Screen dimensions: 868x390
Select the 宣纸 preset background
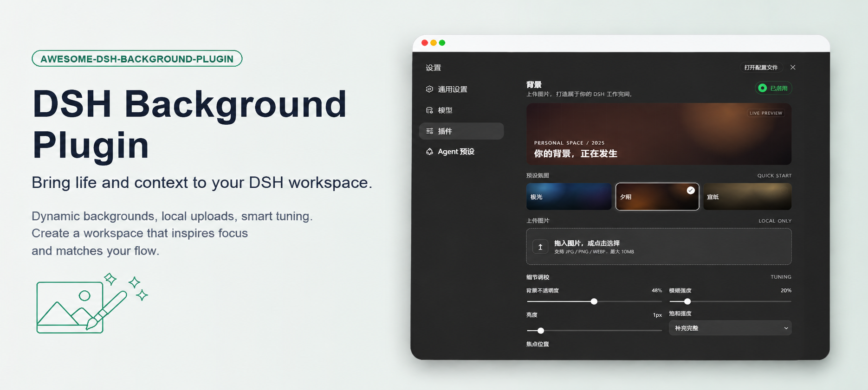747,197
